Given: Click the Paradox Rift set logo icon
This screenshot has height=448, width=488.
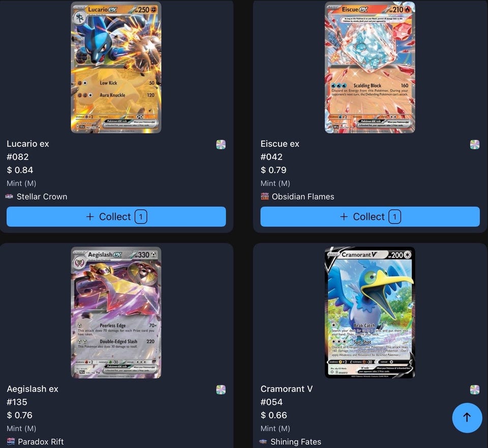Looking at the screenshot, I should [x=11, y=441].
